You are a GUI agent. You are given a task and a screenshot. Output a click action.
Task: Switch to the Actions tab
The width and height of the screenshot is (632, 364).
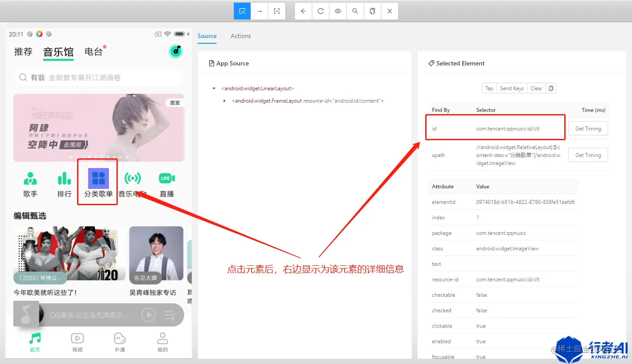click(240, 36)
